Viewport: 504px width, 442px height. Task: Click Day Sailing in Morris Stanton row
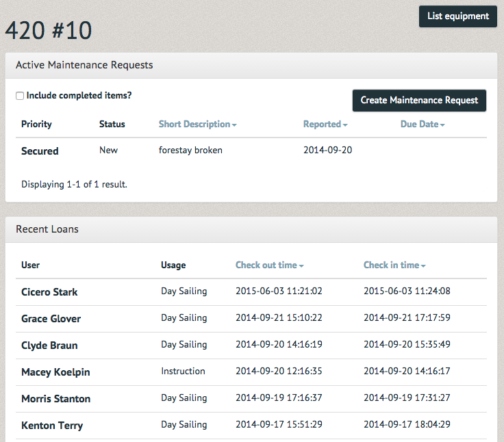[x=184, y=398]
